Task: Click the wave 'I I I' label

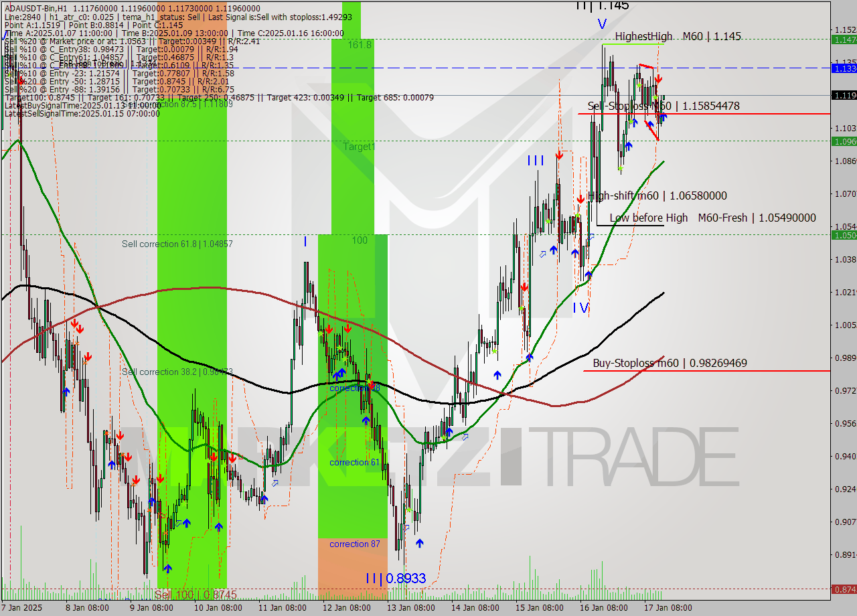Action: click(x=536, y=160)
